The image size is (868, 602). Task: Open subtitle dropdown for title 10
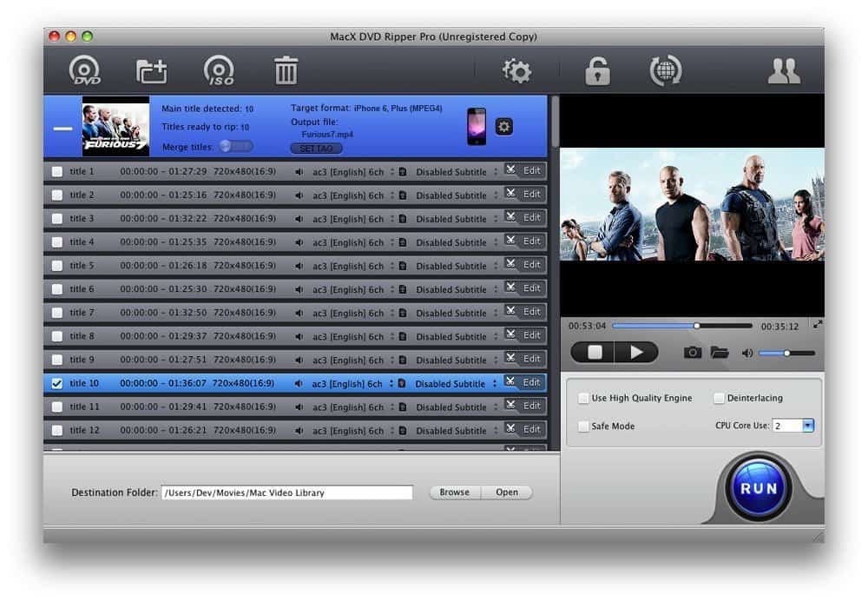tap(496, 383)
